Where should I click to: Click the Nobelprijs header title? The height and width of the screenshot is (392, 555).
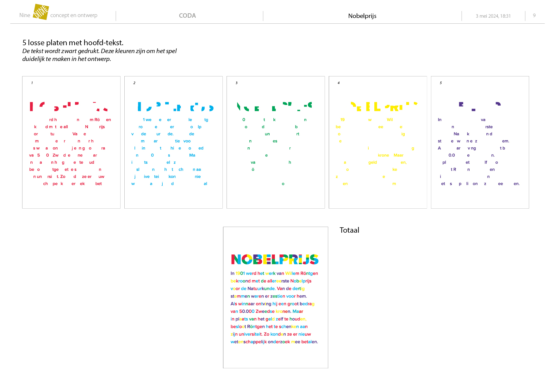pos(362,16)
